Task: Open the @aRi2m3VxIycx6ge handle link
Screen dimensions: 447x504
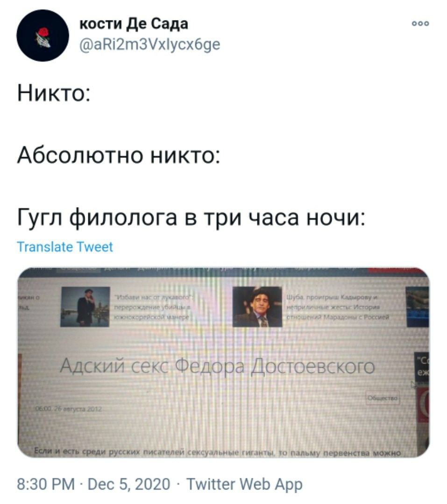Action: click(x=149, y=44)
